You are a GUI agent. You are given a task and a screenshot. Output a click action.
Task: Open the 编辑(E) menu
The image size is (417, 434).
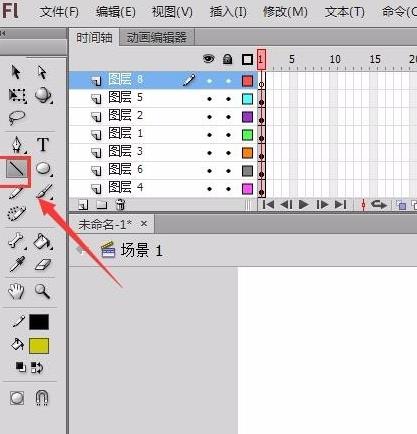(x=116, y=12)
